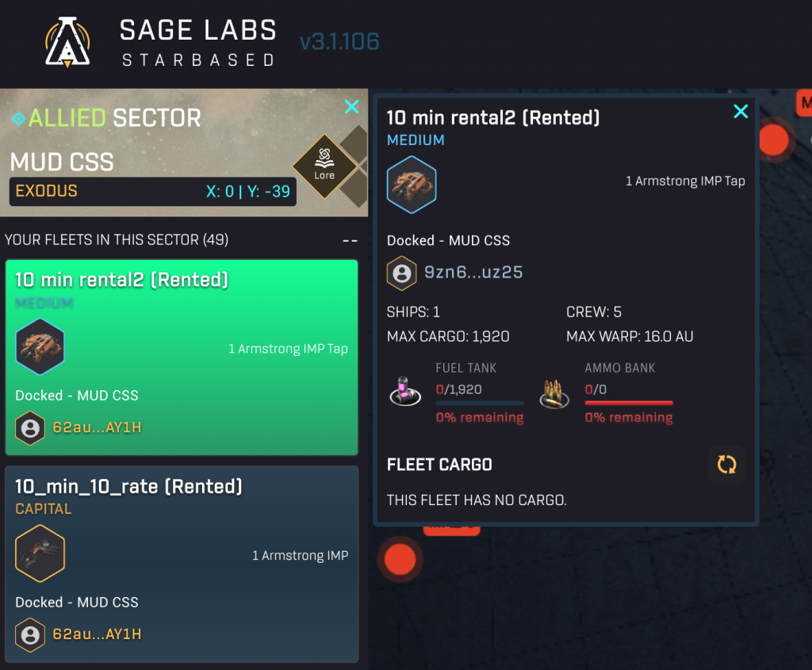The width and height of the screenshot is (812, 670).
Task: Click the red Ammo Bank bar
Action: (x=628, y=404)
